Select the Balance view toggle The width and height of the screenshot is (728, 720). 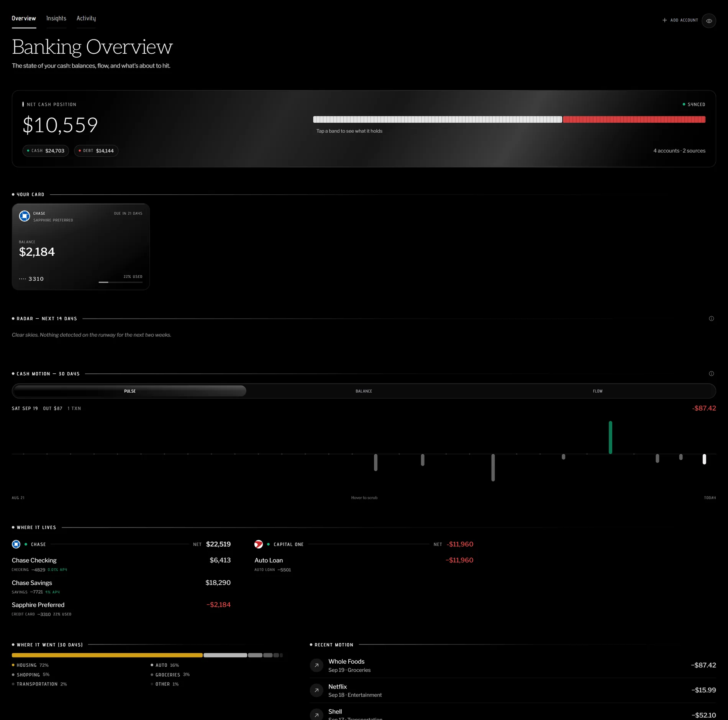click(x=364, y=391)
